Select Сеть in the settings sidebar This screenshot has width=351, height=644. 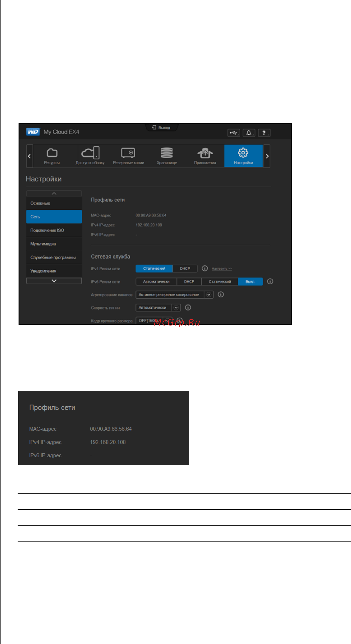[x=54, y=216]
